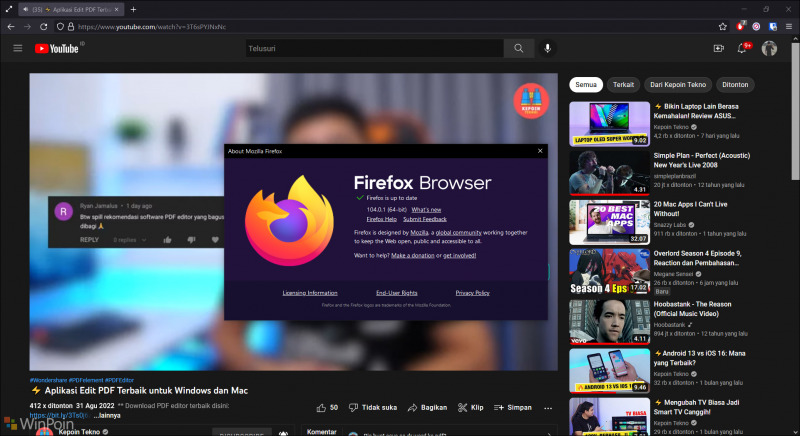Click the blue extension icon in Firefox toolbar
Screen dimensions: 800x436
[773, 27]
